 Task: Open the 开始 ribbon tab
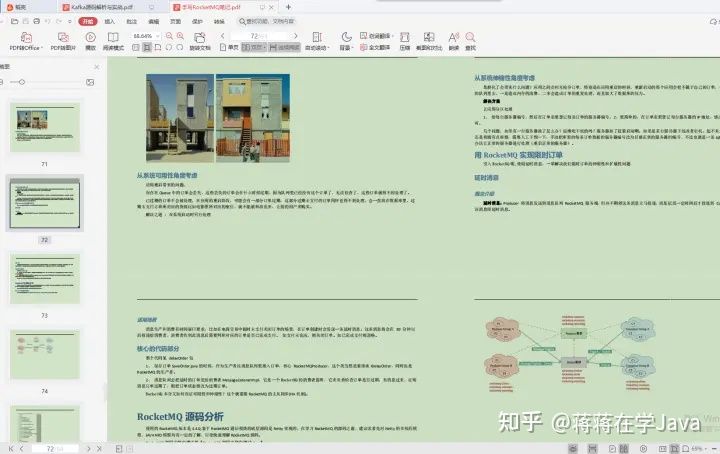(x=88, y=21)
